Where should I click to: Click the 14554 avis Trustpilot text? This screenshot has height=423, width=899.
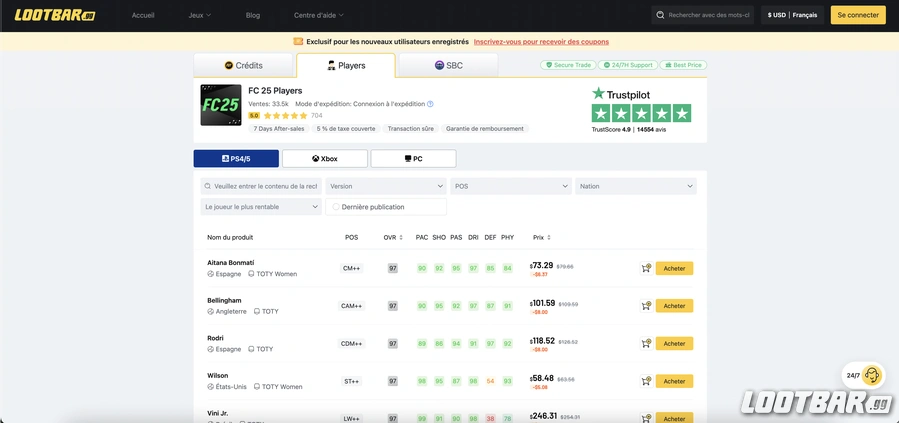click(x=651, y=130)
